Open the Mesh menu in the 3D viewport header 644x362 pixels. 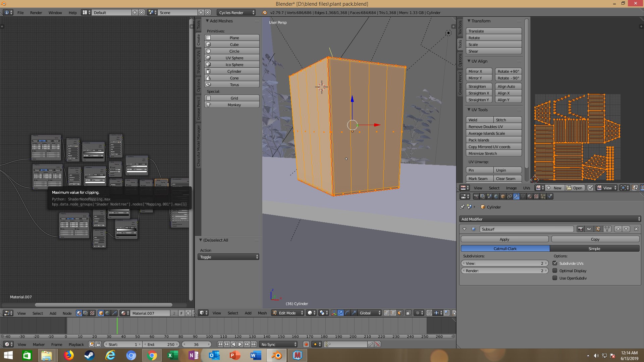pyautogui.click(x=262, y=313)
